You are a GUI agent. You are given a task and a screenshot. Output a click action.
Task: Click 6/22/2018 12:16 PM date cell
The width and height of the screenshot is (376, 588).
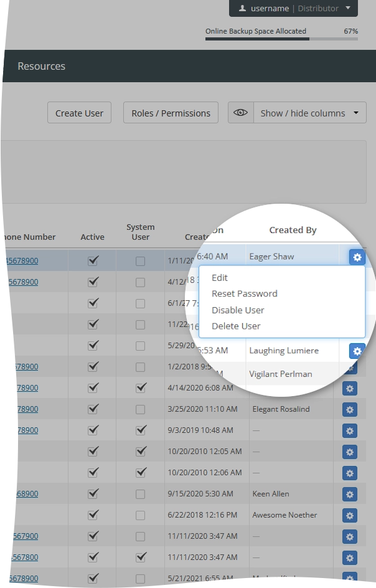point(202,515)
